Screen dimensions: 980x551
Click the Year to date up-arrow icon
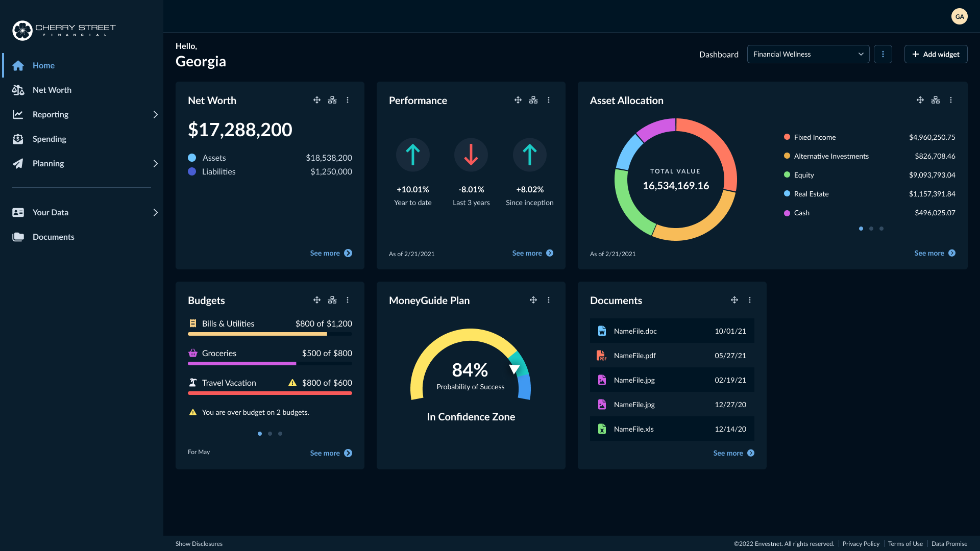[413, 155]
